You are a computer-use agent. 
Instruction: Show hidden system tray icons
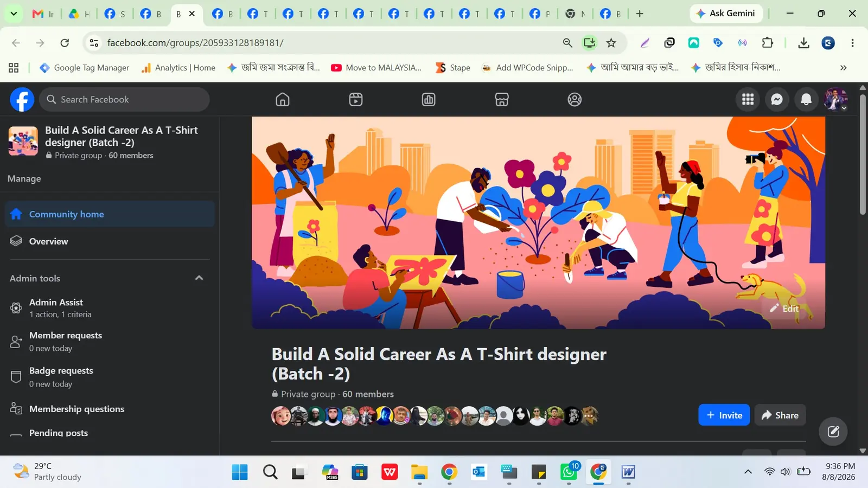coord(748,472)
